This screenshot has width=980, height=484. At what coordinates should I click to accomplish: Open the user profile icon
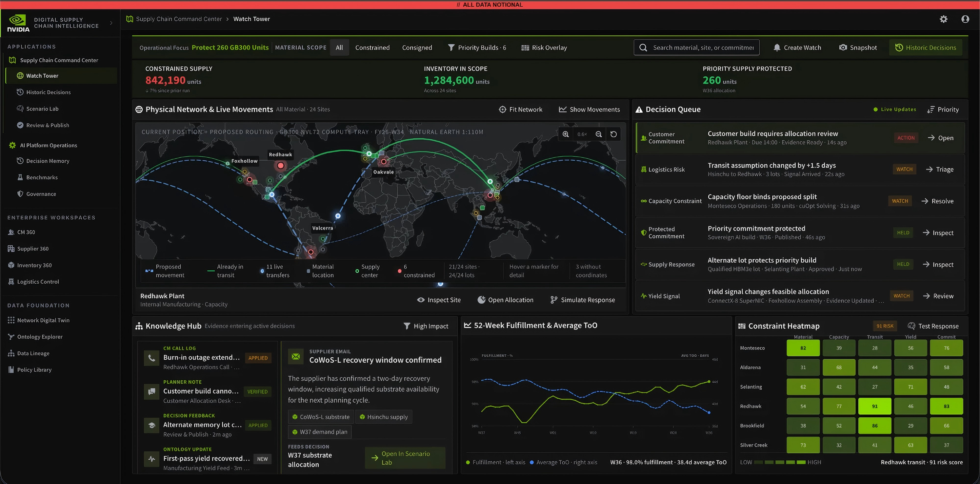pyautogui.click(x=965, y=19)
